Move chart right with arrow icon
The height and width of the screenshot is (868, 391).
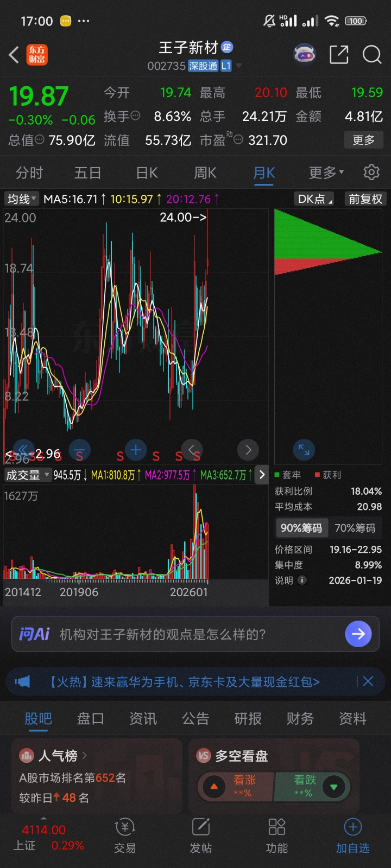[x=248, y=450]
